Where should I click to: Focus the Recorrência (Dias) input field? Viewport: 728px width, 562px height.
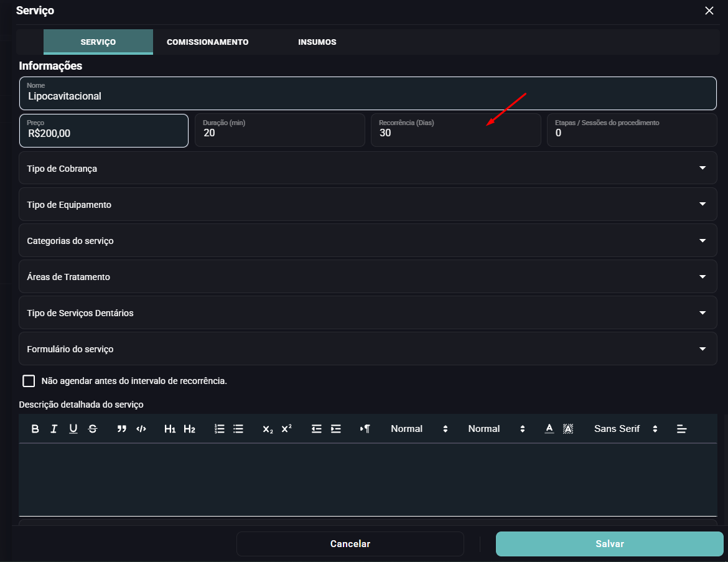point(455,130)
